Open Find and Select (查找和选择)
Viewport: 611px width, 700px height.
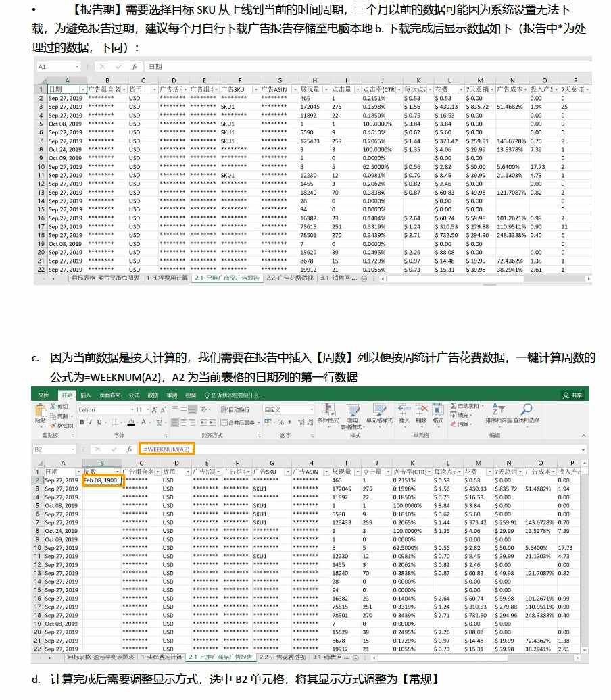tap(526, 414)
